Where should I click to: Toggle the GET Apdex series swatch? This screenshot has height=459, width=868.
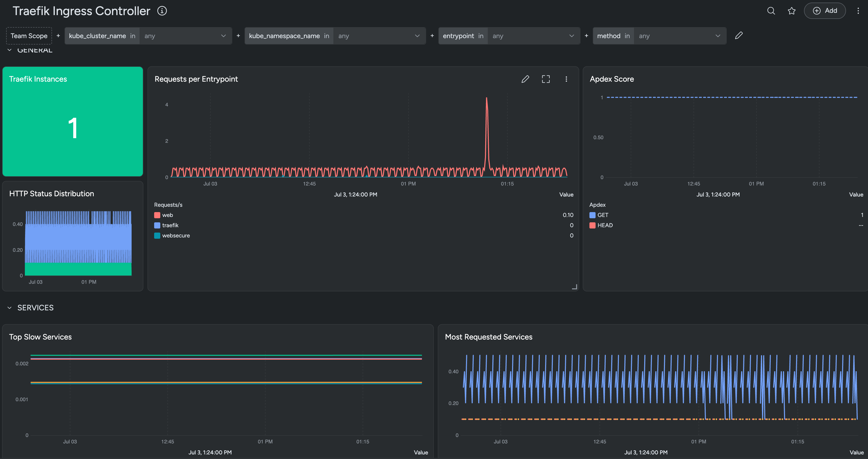(592, 215)
